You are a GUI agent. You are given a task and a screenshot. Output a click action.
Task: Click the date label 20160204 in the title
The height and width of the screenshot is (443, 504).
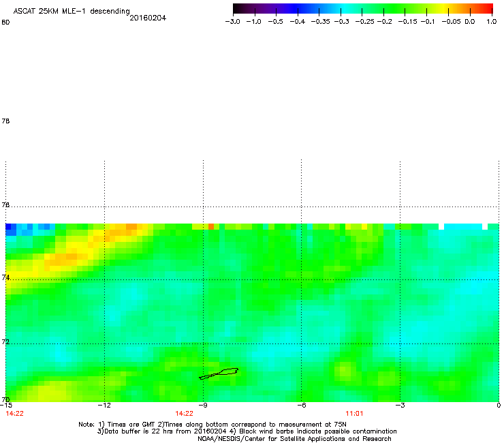point(148,18)
